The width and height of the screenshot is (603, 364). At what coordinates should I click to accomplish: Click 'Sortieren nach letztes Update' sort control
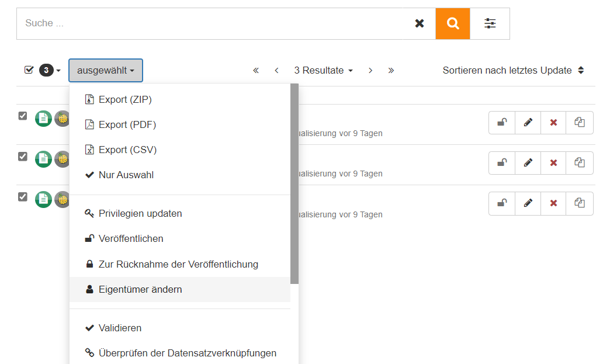tap(512, 70)
